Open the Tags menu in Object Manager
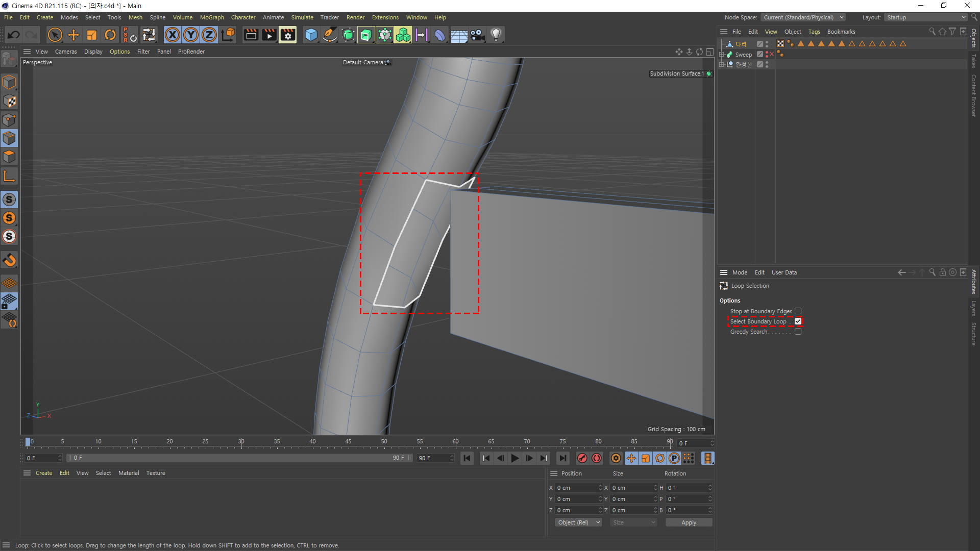980x551 pixels. pyautogui.click(x=814, y=32)
